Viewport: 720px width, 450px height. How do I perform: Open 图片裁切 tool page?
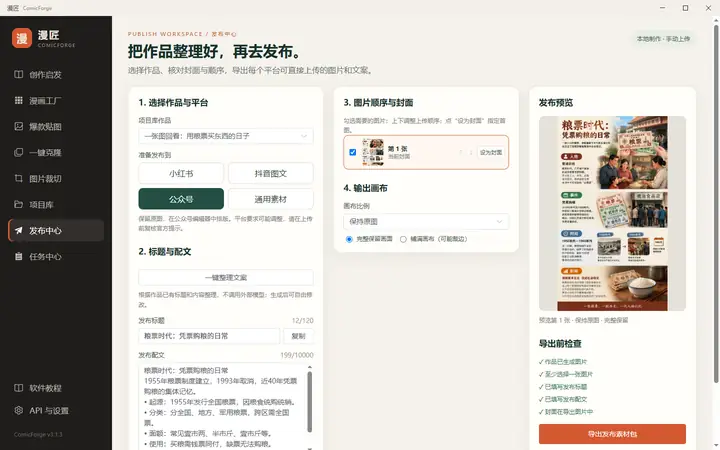click(56, 178)
